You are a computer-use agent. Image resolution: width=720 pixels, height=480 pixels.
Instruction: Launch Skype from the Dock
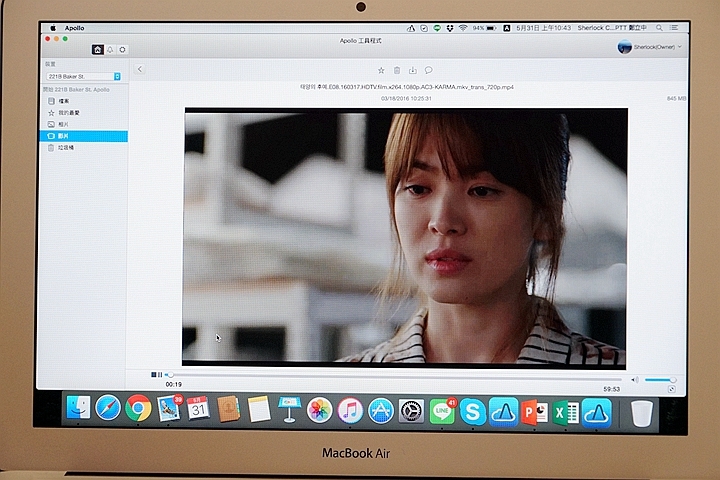pos(472,412)
